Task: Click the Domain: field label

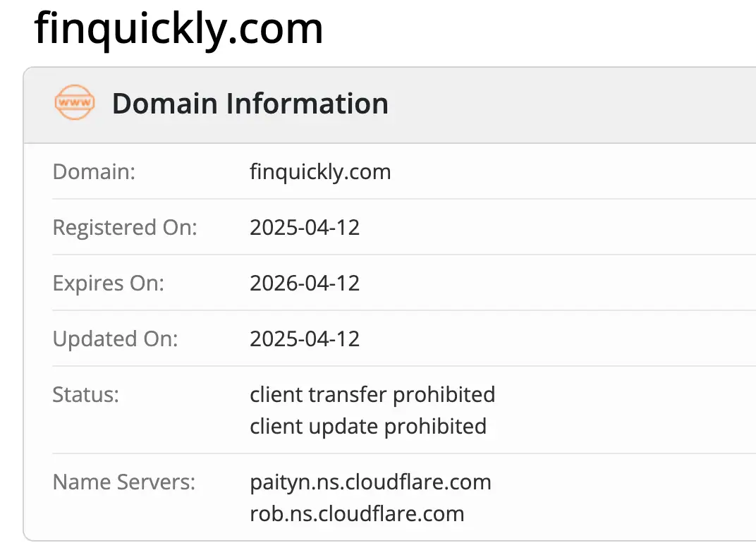Action: point(94,171)
